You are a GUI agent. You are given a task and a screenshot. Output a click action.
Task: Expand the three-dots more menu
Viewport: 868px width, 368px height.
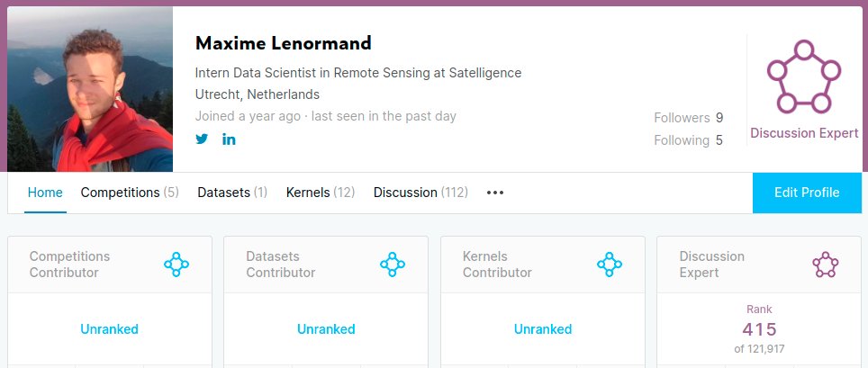494,193
